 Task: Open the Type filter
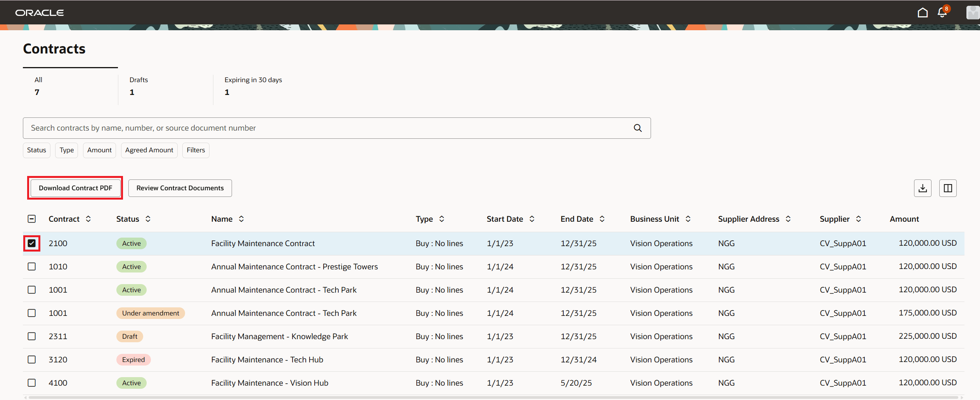point(66,150)
